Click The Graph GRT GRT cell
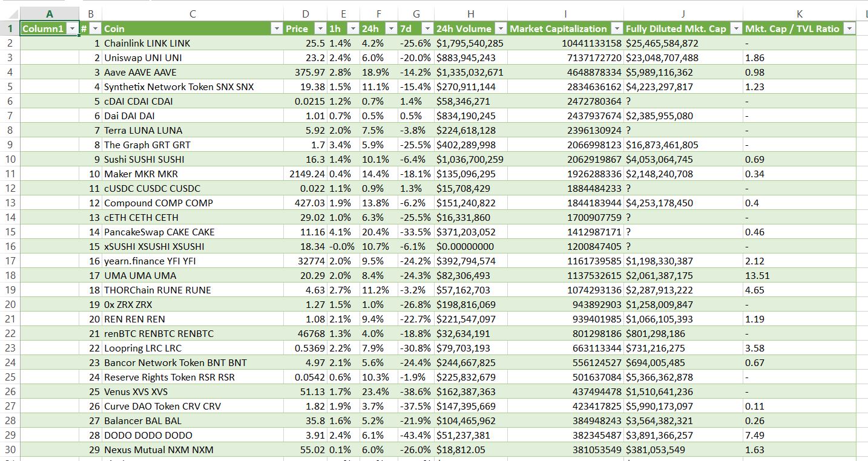The image size is (868, 461). (x=192, y=145)
